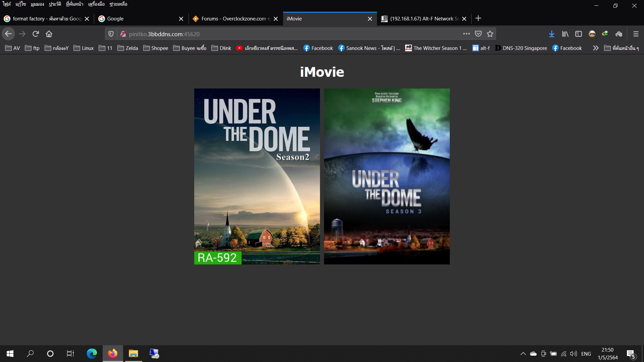Open the Firefox Library icon
The image size is (644, 362).
tap(565, 34)
